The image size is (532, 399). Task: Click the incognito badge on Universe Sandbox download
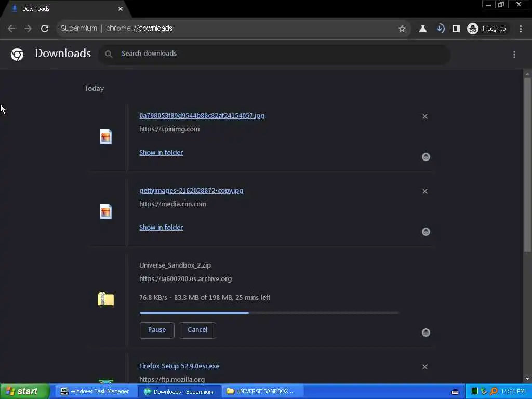tap(426, 332)
